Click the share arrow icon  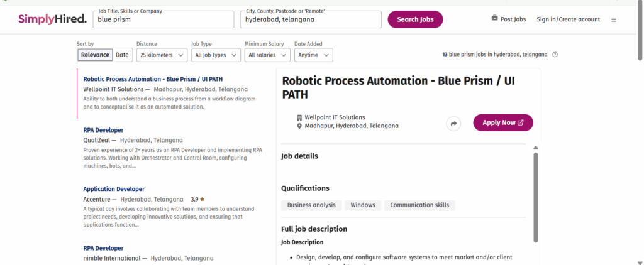click(453, 123)
